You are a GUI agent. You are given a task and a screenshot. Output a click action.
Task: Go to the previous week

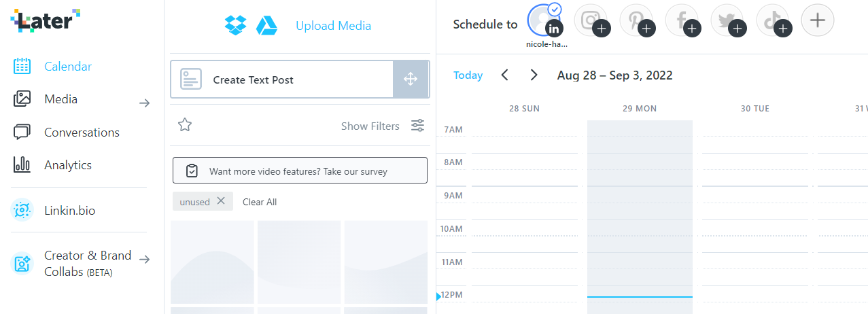(504, 75)
